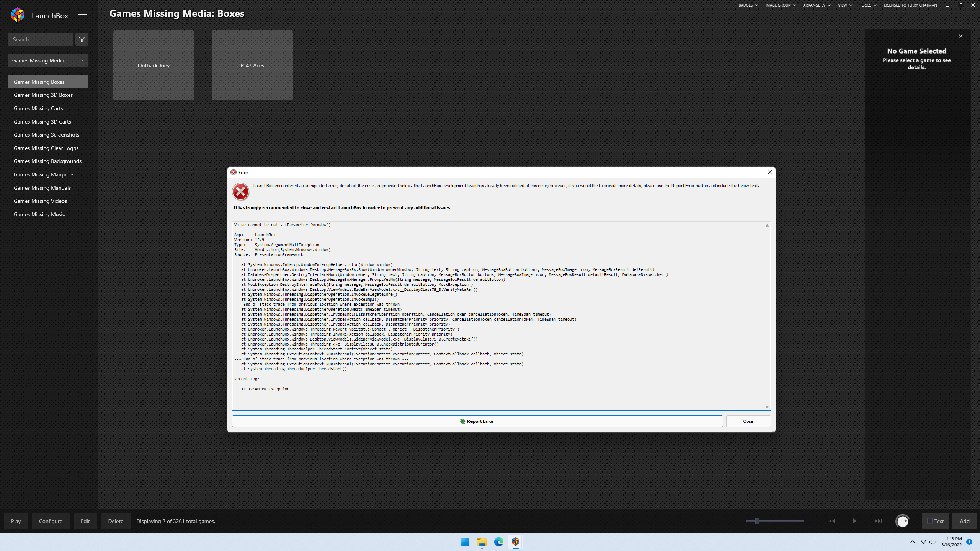The width and height of the screenshot is (980, 551).
Task: Select Games Missing Boxes in sidebar
Action: click(48, 82)
